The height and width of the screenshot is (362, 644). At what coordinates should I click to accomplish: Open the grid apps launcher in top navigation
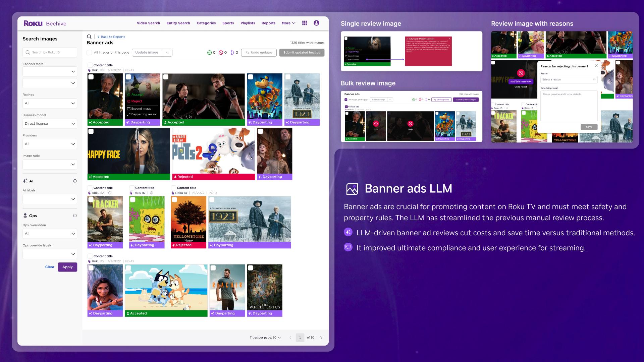point(305,23)
